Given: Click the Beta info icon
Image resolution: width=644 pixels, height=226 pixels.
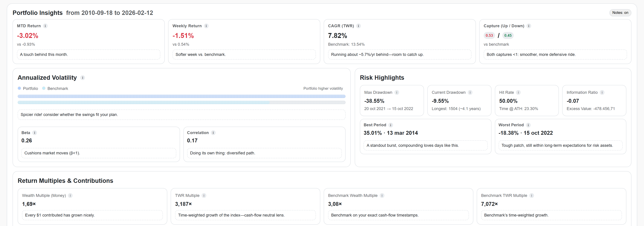Looking at the screenshot, I should pyautogui.click(x=35, y=133).
